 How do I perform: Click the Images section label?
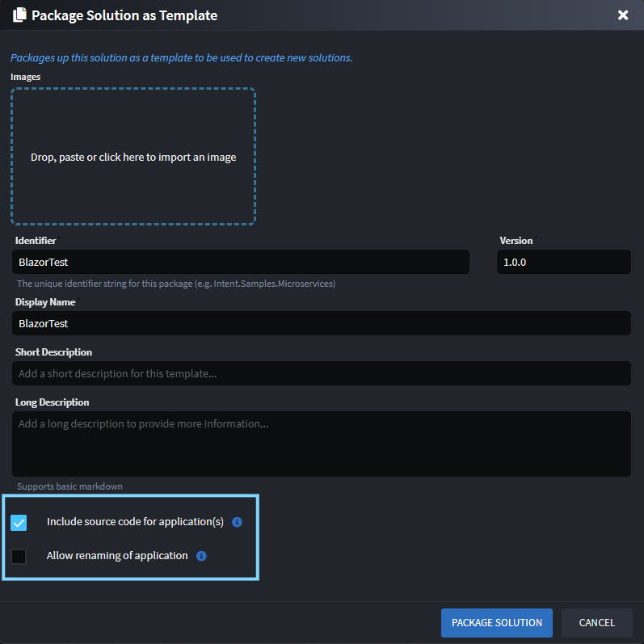click(x=25, y=77)
